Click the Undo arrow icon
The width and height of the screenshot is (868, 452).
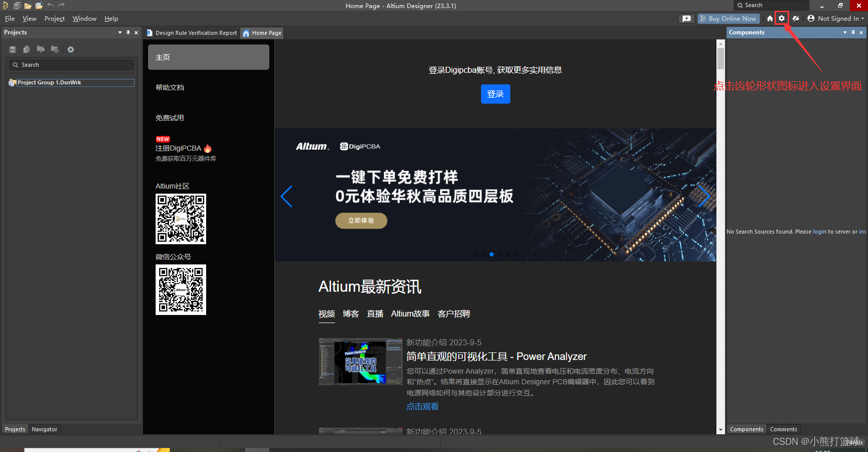click(51, 5)
